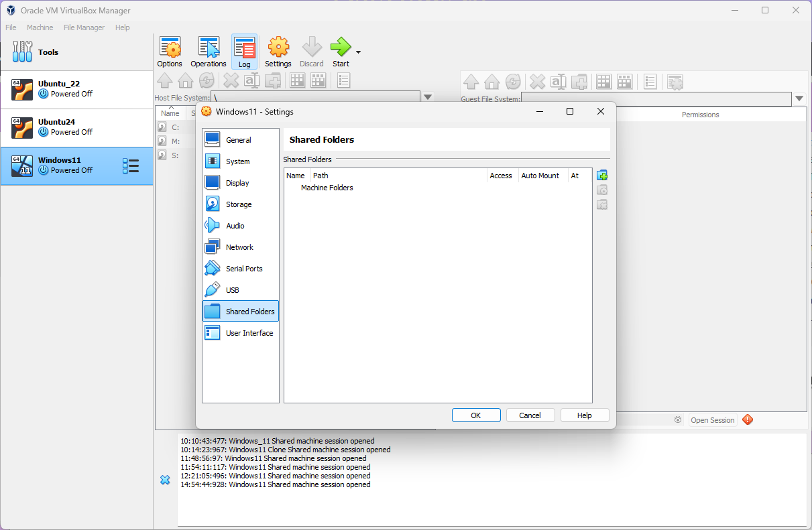This screenshot has width=812, height=530.
Task: Open the Machine menu
Action: tap(40, 27)
